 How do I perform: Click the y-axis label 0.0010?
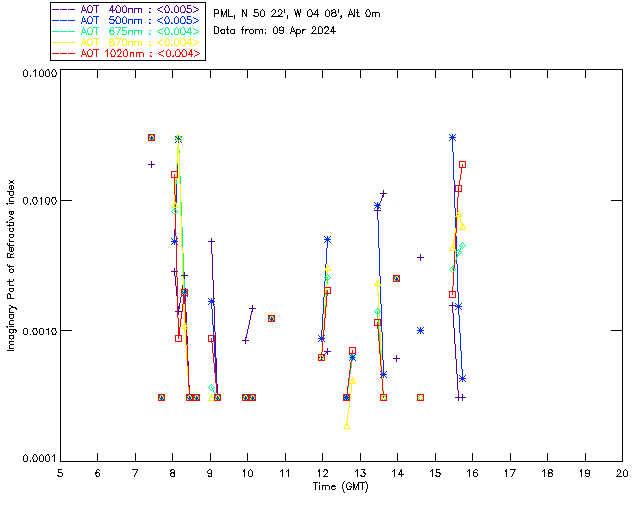pyautogui.click(x=39, y=330)
